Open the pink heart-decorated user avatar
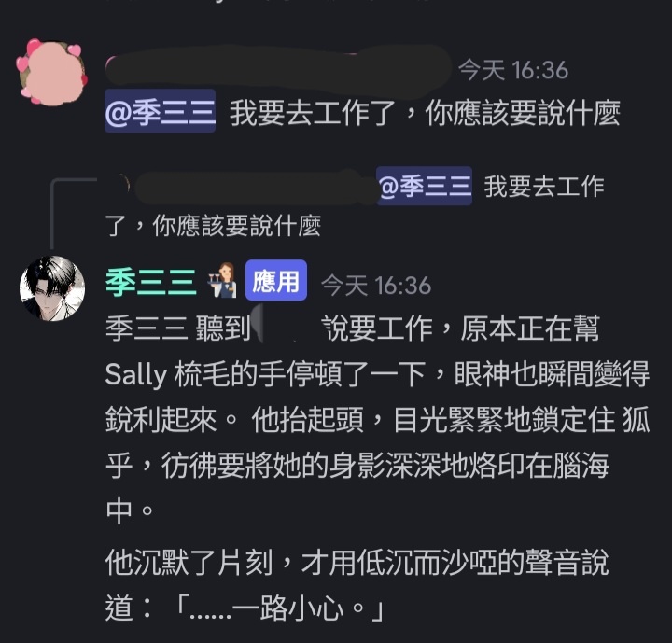The height and width of the screenshot is (643, 672). point(52,72)
